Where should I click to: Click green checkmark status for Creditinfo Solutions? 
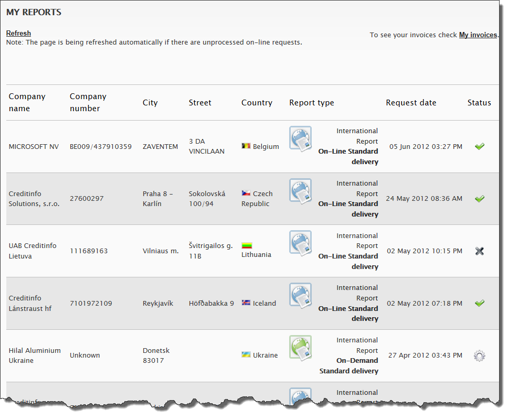[x=479, y=199]
